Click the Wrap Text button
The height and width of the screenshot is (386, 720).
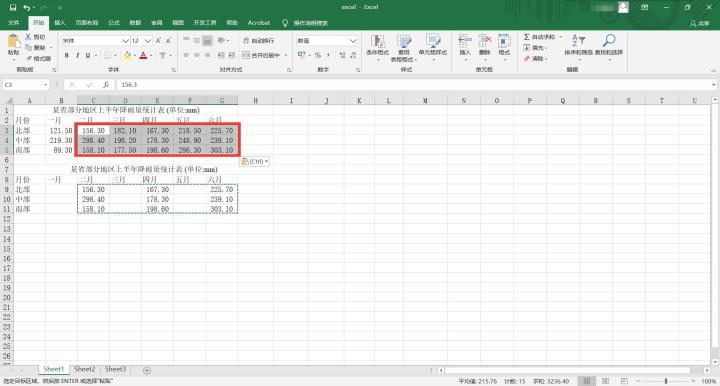[x=259, y=41]
